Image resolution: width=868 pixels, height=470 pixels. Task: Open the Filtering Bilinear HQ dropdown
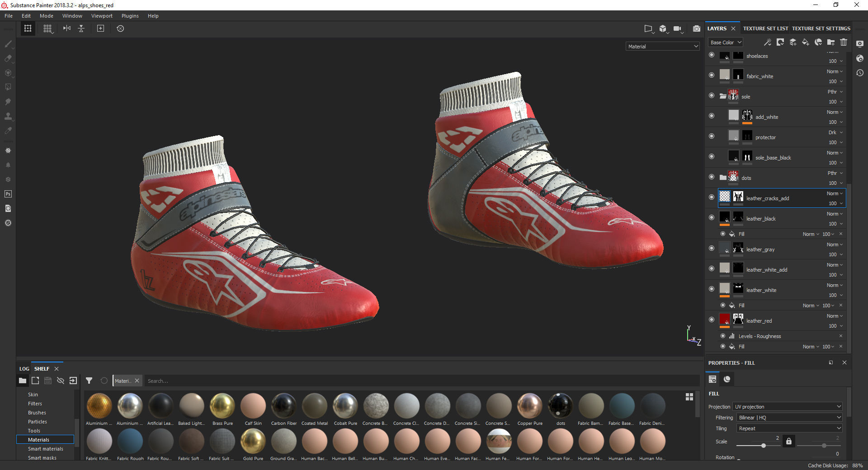(x=789, y=418)
